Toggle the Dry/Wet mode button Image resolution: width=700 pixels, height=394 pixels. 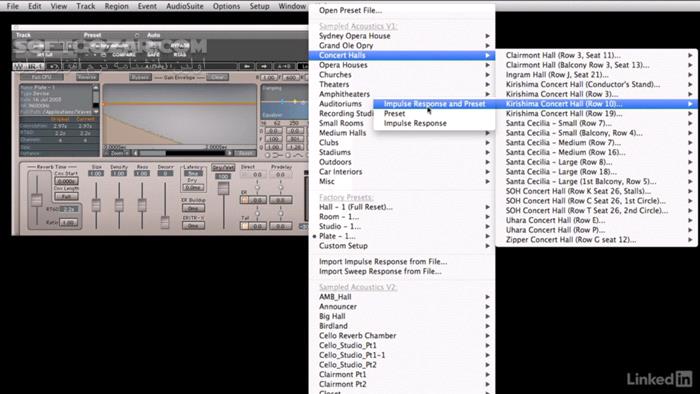[x=223, y=167]
